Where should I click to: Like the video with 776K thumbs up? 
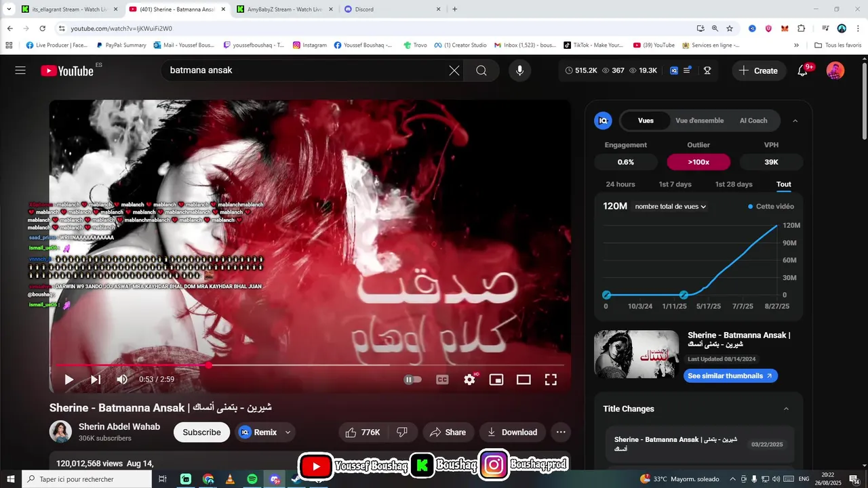pos(363,432)
